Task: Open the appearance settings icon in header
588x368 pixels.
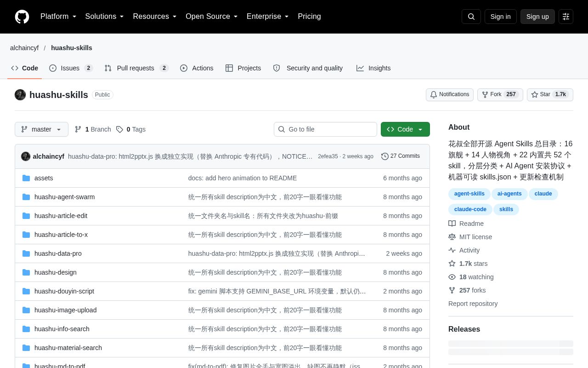Action: coord(566,17)
